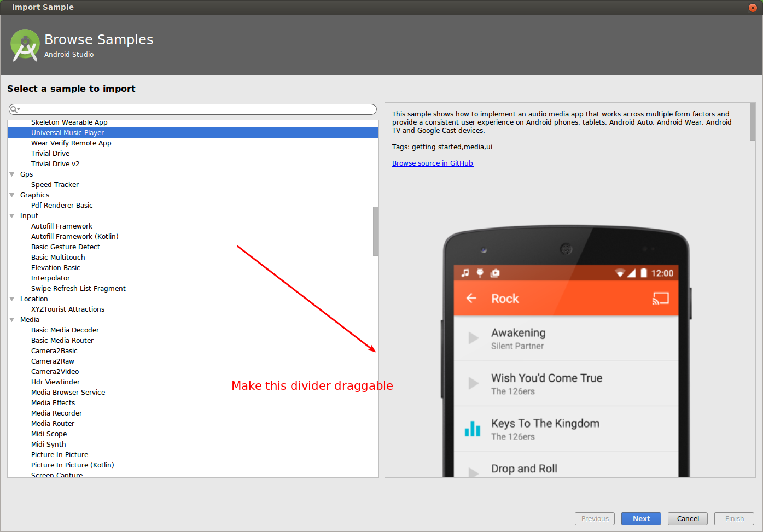Click the Cast icon in phone preview

660,299
